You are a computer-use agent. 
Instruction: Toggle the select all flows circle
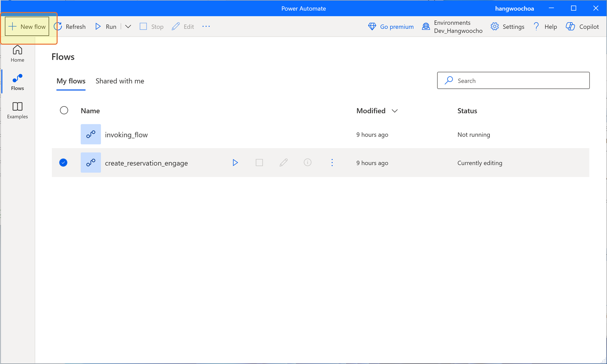click(64, 110)
